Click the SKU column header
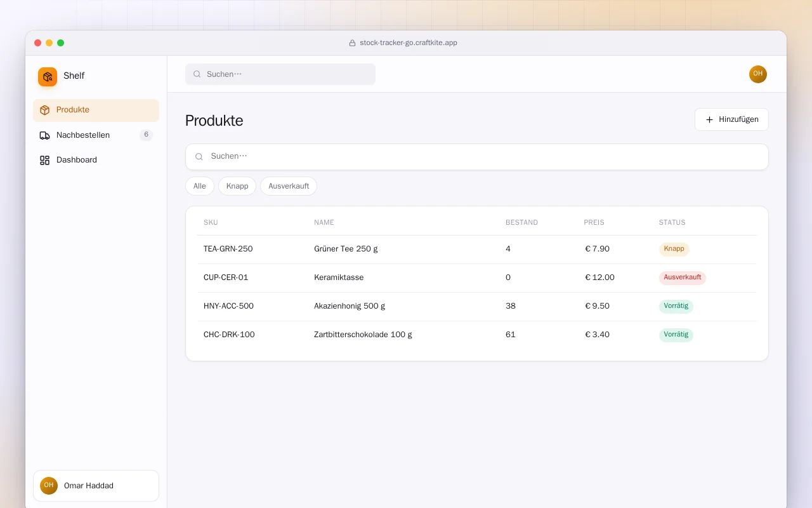The image size is (812, 508). [211, 223]
